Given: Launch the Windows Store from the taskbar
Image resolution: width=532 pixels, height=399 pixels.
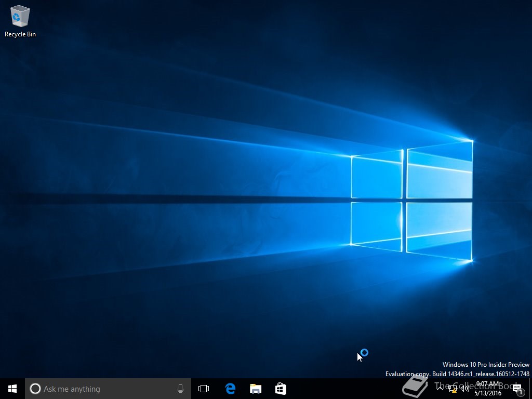Looking at the screenshot, I should (x=281, y=389).
